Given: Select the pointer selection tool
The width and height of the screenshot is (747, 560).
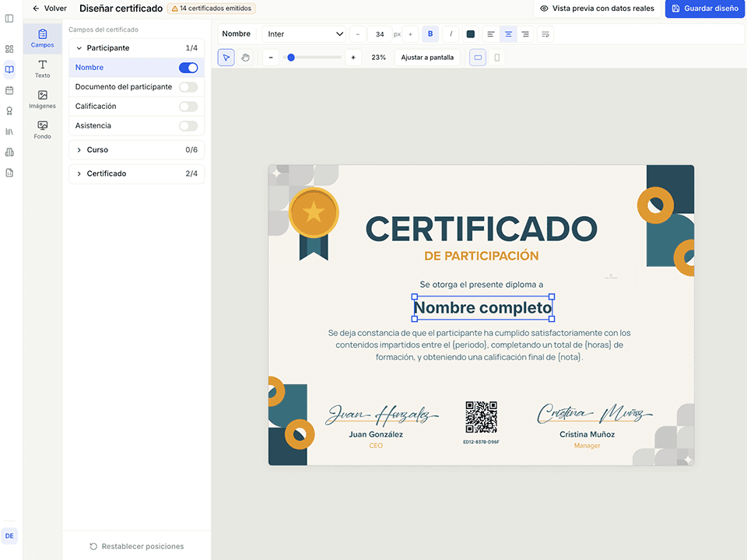Looking at the screenshot, I should point(226,58).
